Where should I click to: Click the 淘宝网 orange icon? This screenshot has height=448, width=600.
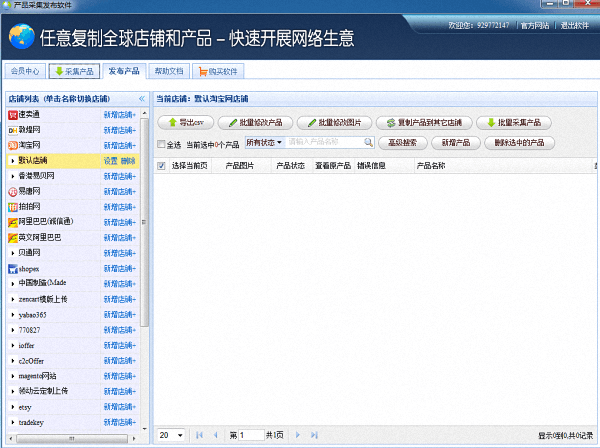point(13,145)
